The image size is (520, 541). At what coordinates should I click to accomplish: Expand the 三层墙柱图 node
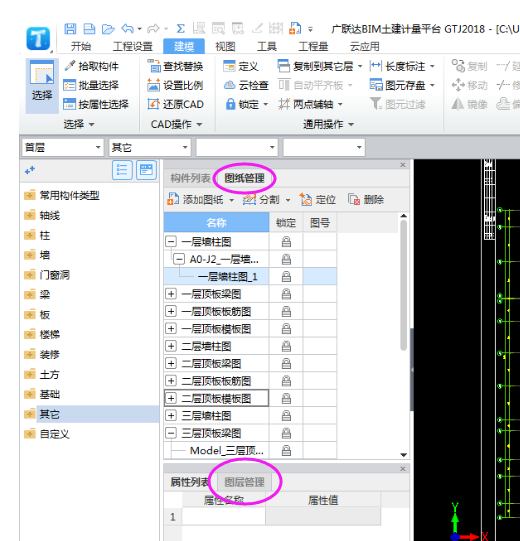171,415
